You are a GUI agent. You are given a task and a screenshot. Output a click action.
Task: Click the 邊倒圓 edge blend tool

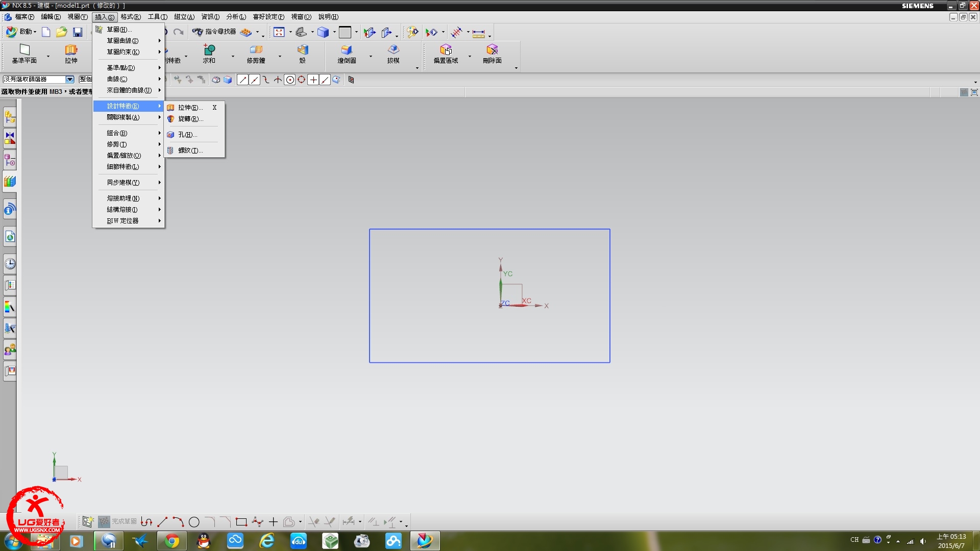click(x=347, y=54)
